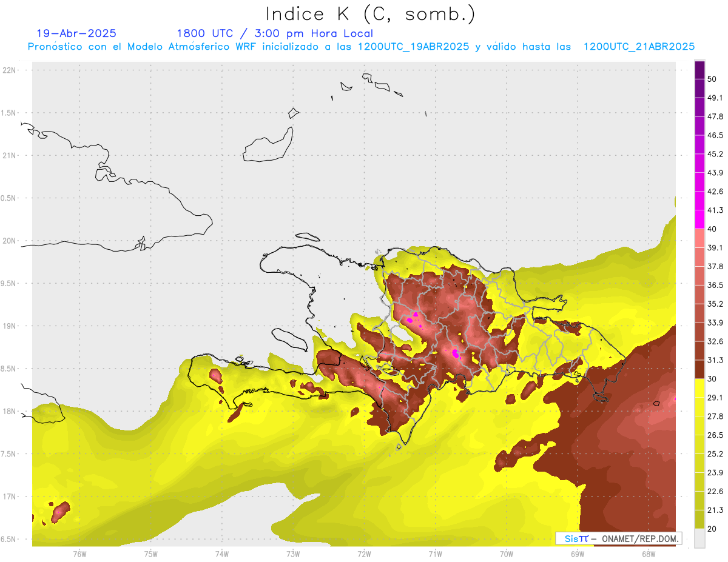Click the legend value 39.1

tap(715, 248)
